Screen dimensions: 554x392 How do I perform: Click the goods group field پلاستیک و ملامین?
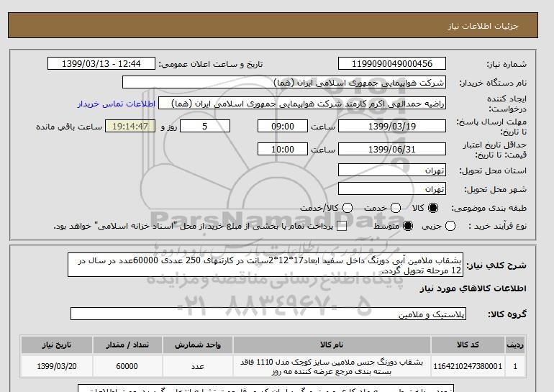point(268,314)
